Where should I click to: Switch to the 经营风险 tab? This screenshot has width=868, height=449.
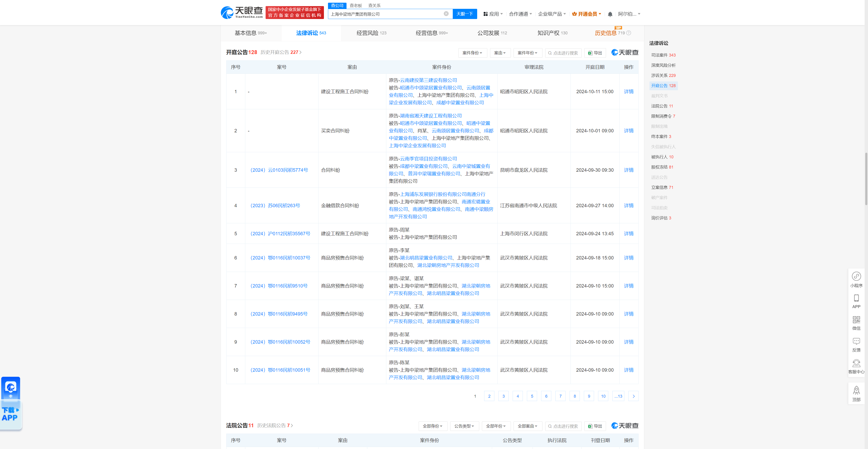(x=371, y=33)
